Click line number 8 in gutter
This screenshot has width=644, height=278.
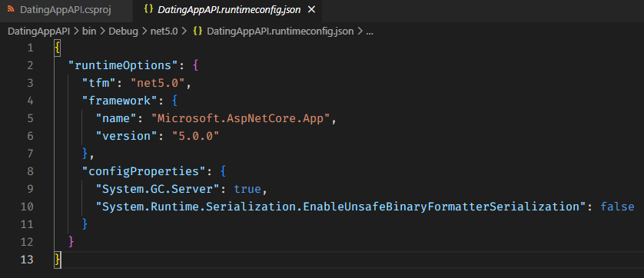pos(30,171)
